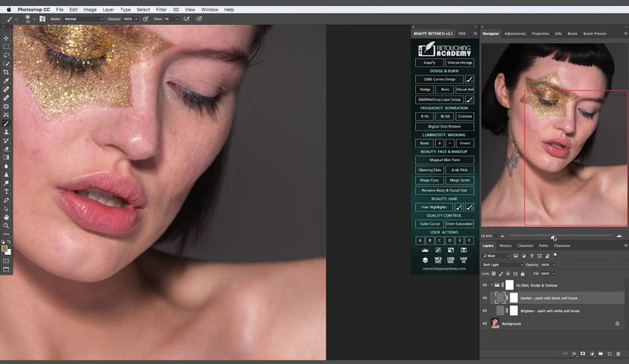Select the Brush tool in toolbar
Screen dimensions: 629x364
pos(6,123)
